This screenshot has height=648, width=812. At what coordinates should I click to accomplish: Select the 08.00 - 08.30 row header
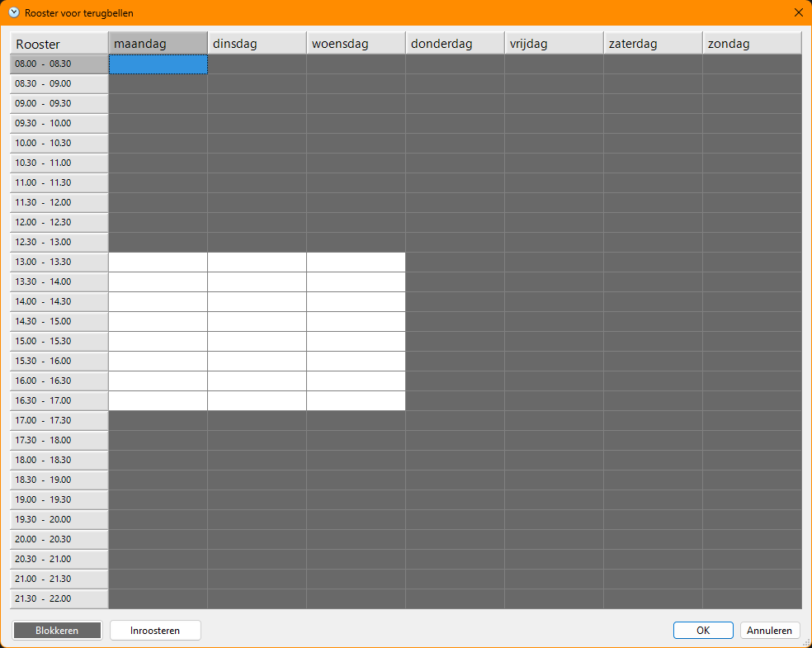(59, 64)
